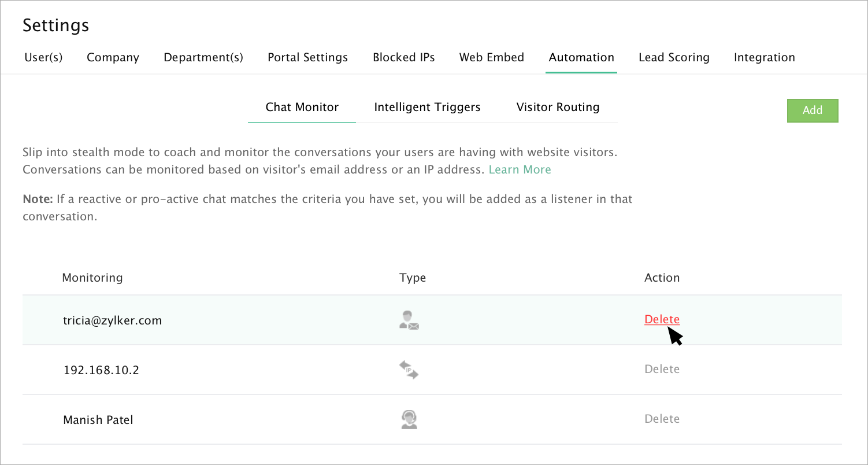The width and height of the screenshot is (868, 465).
Task: Select the Chat Monitor sub-tab
Action: 302,107
